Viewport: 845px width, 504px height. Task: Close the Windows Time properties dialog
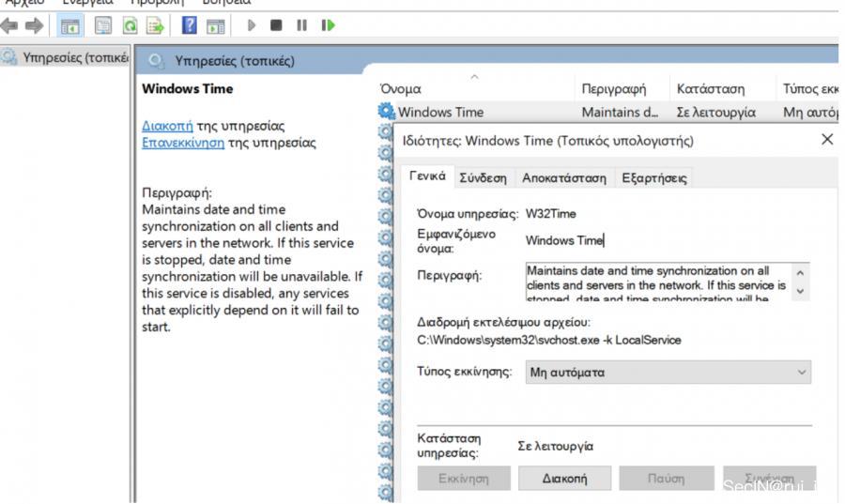click(827, 140)
